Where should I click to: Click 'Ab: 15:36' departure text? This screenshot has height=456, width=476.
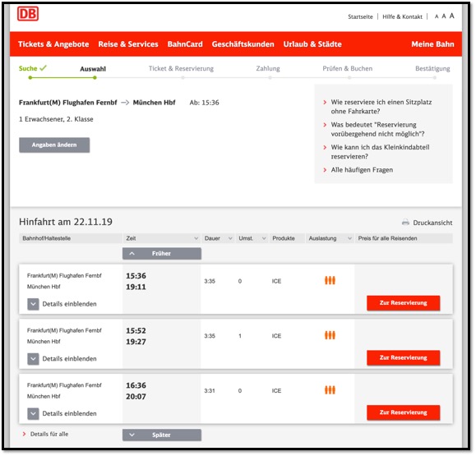click(204, 103)
